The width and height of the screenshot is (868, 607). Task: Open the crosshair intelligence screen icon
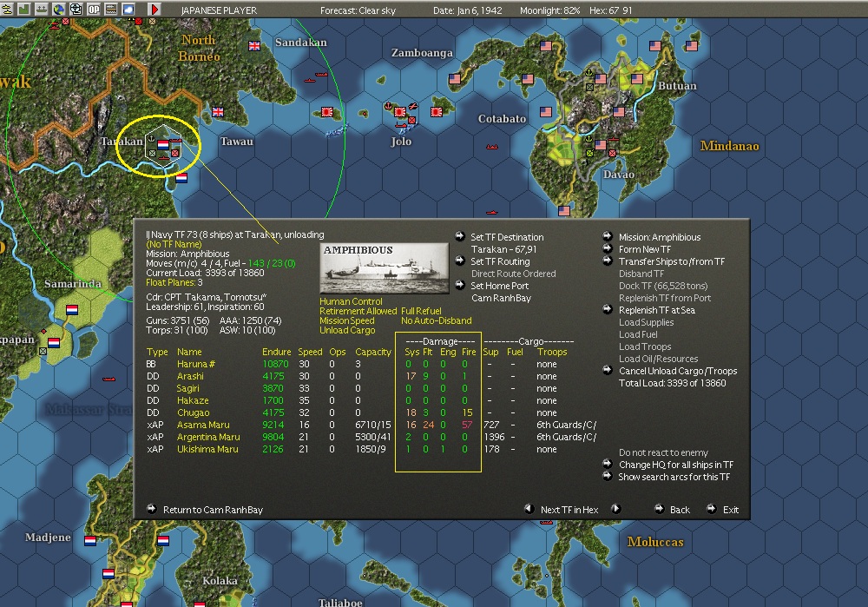[76, 9]
